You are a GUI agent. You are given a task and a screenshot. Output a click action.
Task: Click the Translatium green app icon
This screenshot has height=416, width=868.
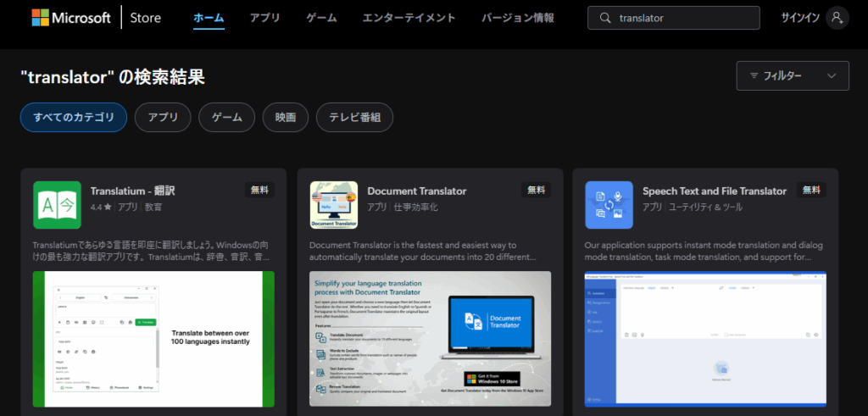[57, 205]
